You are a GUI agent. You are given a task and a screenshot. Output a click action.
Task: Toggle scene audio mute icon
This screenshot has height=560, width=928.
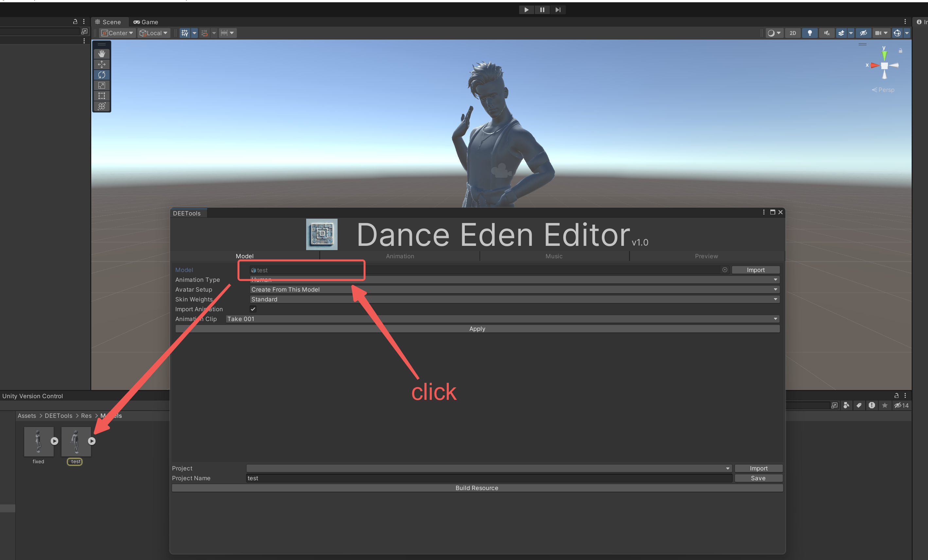(x=827, y=33)
